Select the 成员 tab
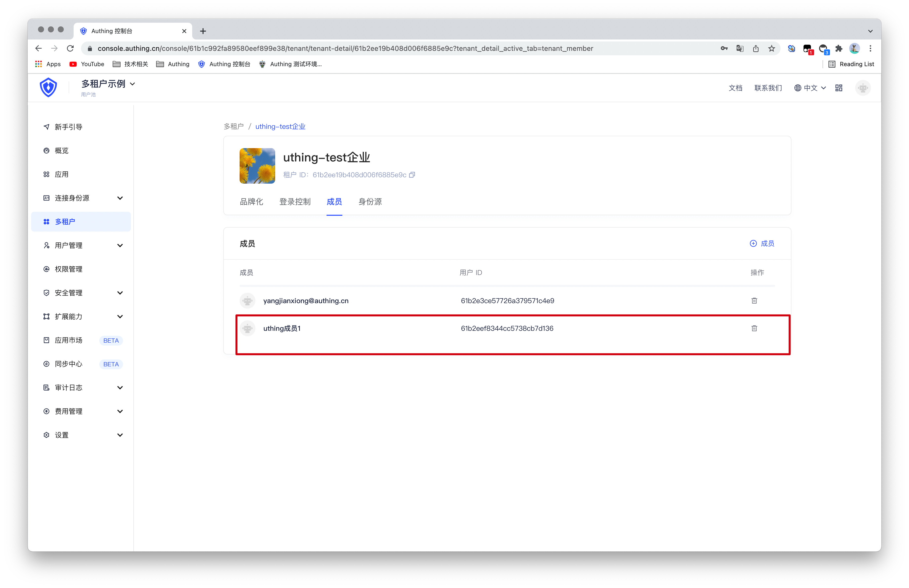Viewport: 909px width, 588px height. pyautogui.click(x=334, y=201)
